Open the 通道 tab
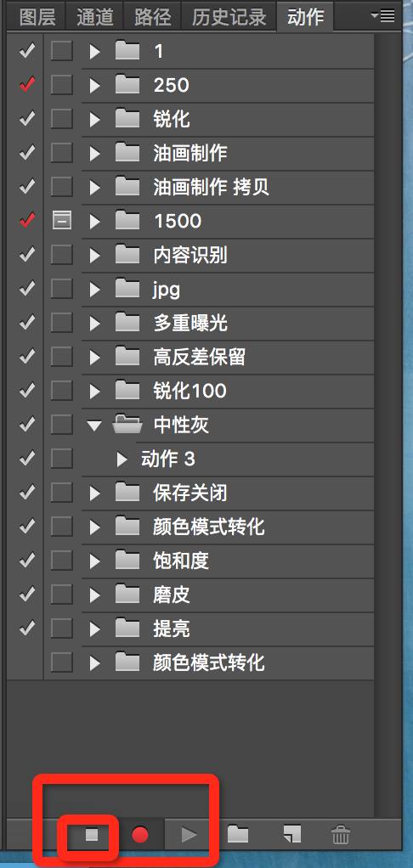Image resolution: width=413 pixels, height=868 pixels. (95, 17)
